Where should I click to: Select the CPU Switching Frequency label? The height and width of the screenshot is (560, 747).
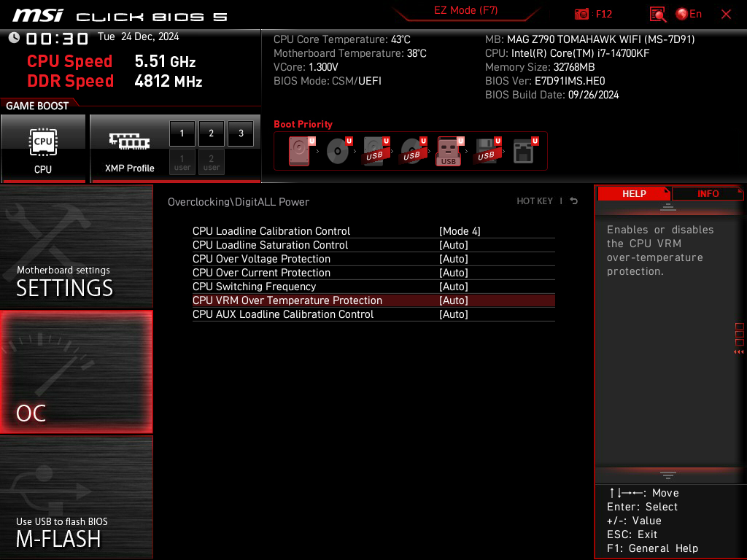[x=254, y=286]
